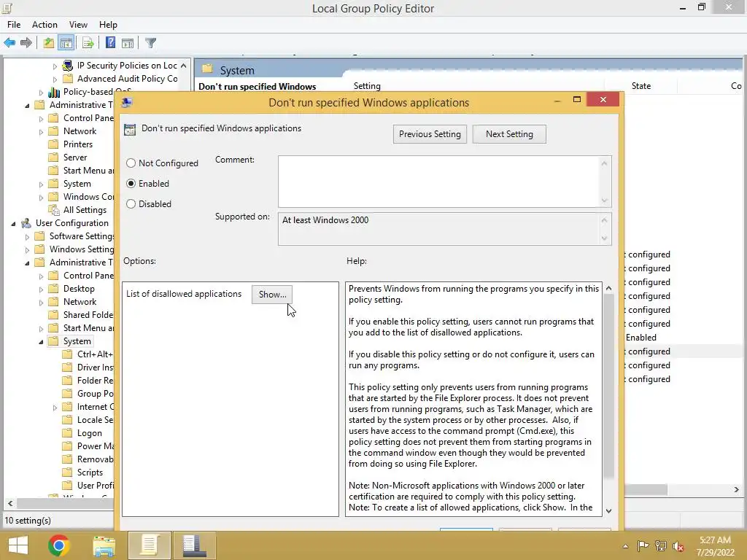Click the Back arrow toolbar icon
The height and width of the screenshot is (560, 747).
(x=9, y=43)
